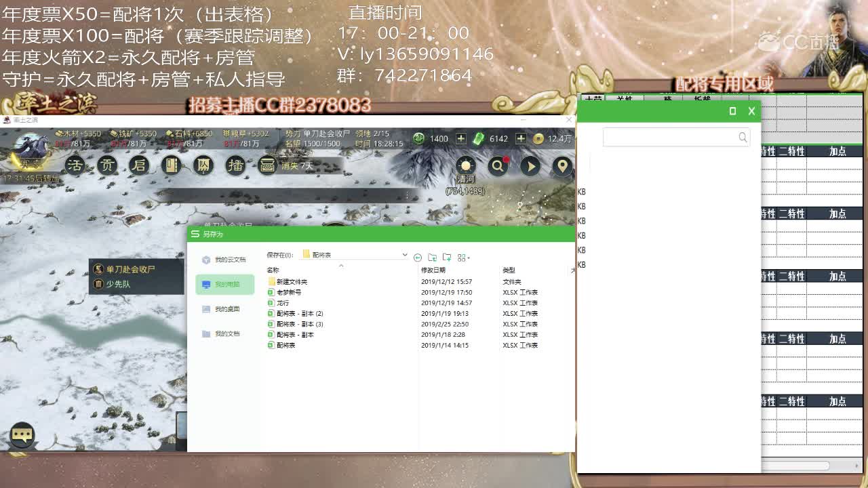Viewport: 868px width, 488px height.
Task: Select 我的云文档 in Save As sidebar
Action: point(224,260)
